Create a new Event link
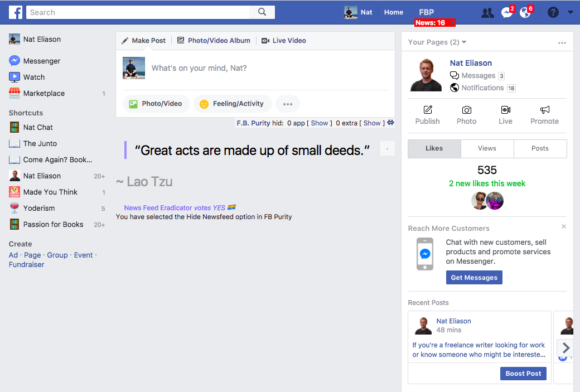Image resolution: width=580 pixels, height=392 pixels. point(83,255)
